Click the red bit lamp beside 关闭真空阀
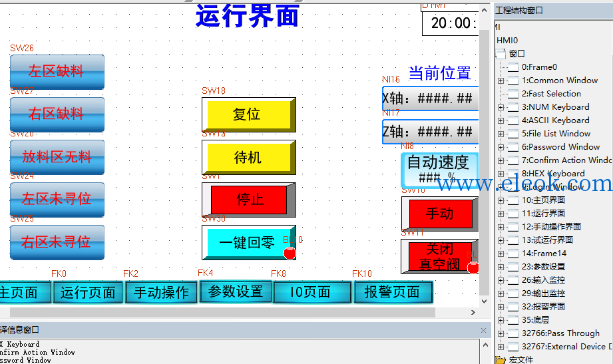 coord(473,268)
